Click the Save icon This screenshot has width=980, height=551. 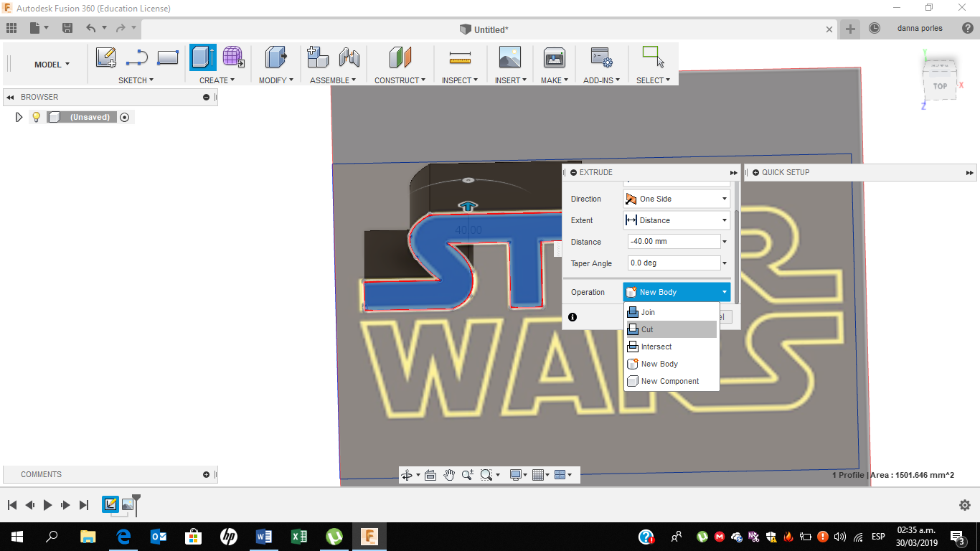[67, 28]
